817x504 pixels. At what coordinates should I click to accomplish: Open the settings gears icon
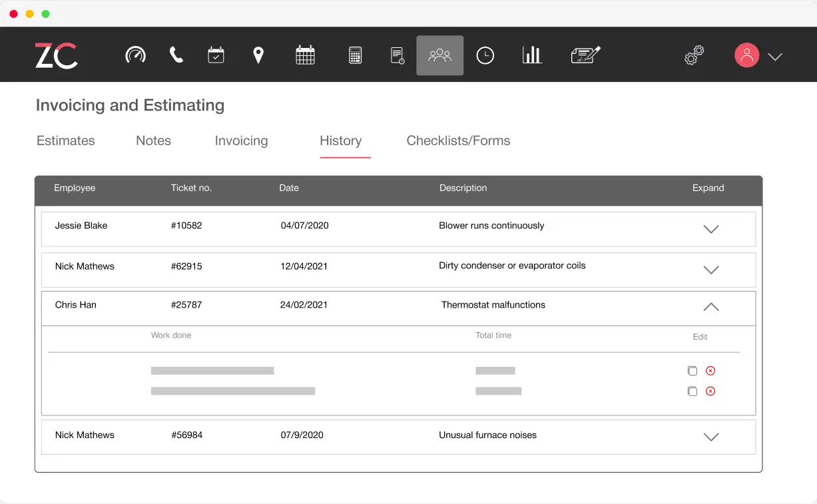[x=694, y=55]
